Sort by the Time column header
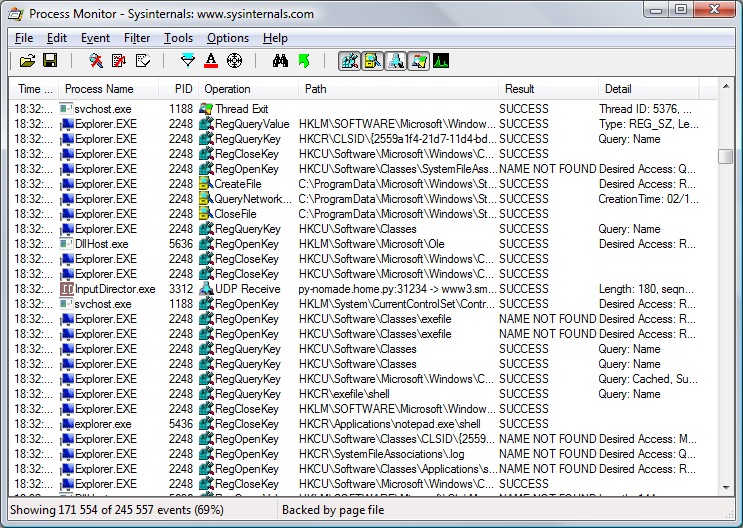Viewport: 743px width, 528px height. pos(34,89)
